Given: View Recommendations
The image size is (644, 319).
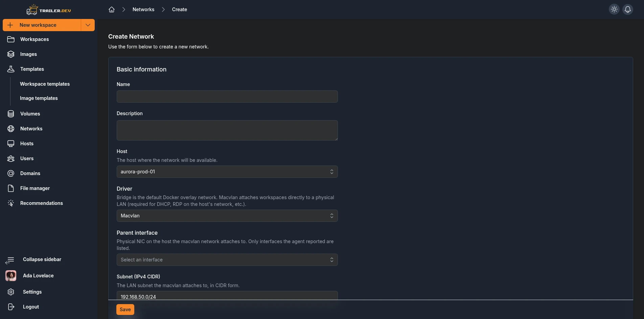Looking at the screenshot, I should [42, 203].
